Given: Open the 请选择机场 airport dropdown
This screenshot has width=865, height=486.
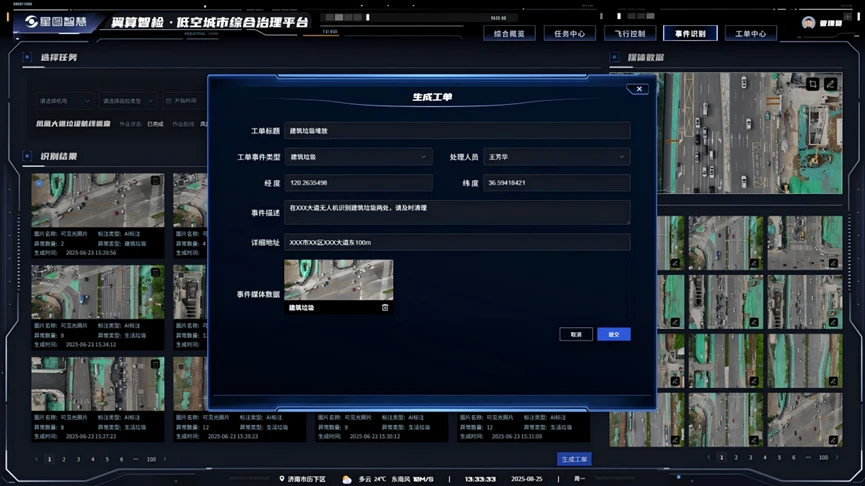Looking at the screenshot, I should click(66, 101).
